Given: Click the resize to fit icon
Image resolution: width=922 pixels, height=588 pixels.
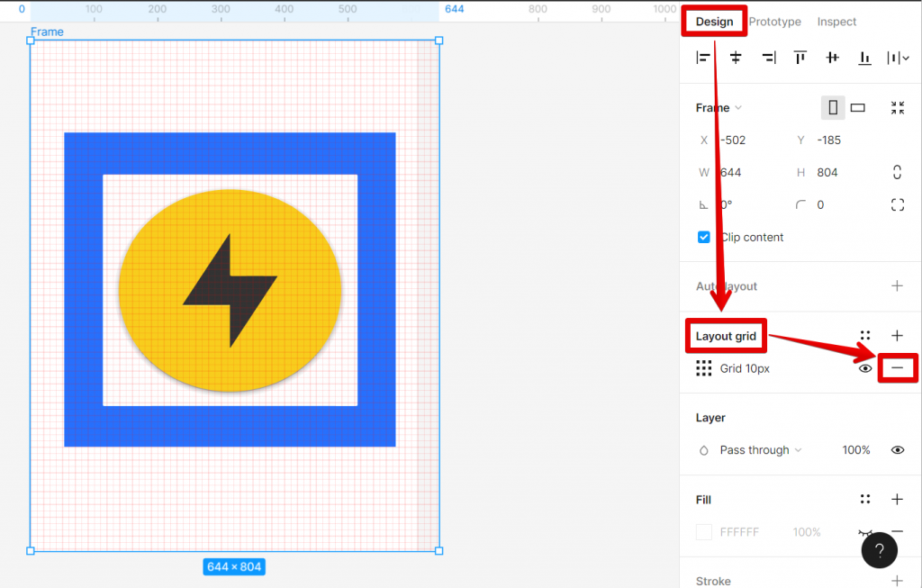Looking at the screenshot, I should point(897,107).
